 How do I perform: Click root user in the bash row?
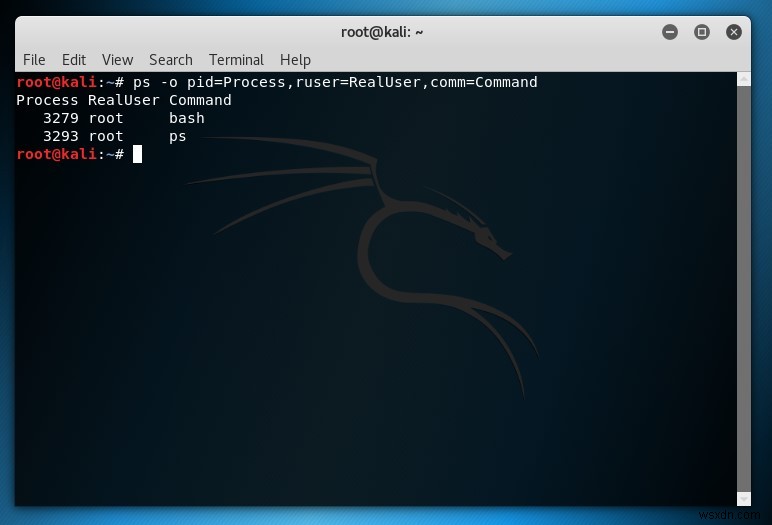pos(106,118)
